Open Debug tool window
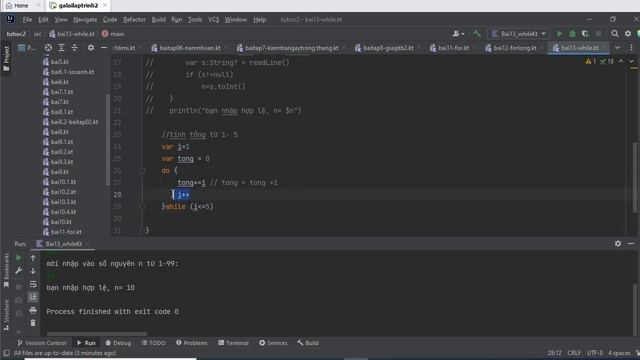This screenshot has width=640, height=360. pyautogui.click(x=118, y=343)
